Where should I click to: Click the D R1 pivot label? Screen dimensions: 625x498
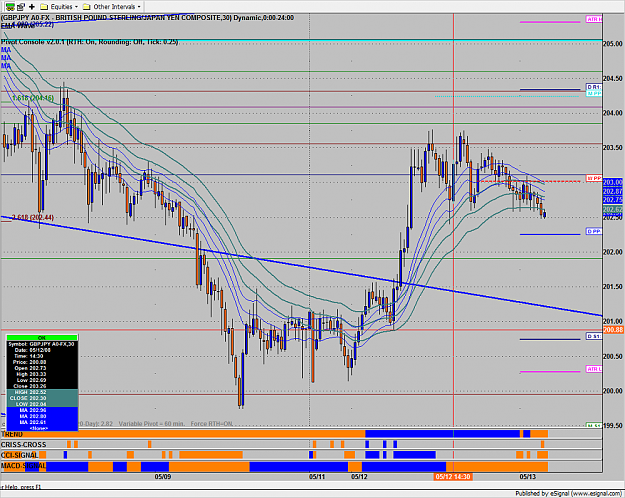coord(594,87)
